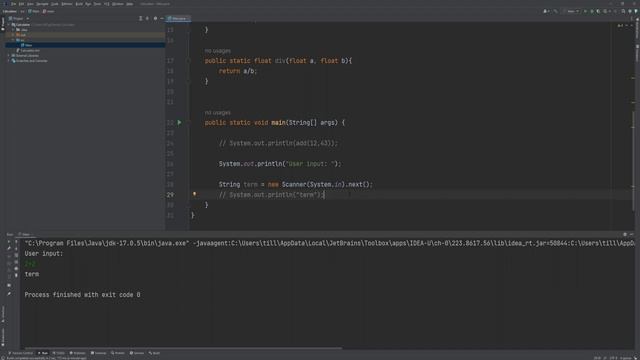This screenshot has width=640, height=360.
Task: Collapse the src folder
Action: [13, 40]
